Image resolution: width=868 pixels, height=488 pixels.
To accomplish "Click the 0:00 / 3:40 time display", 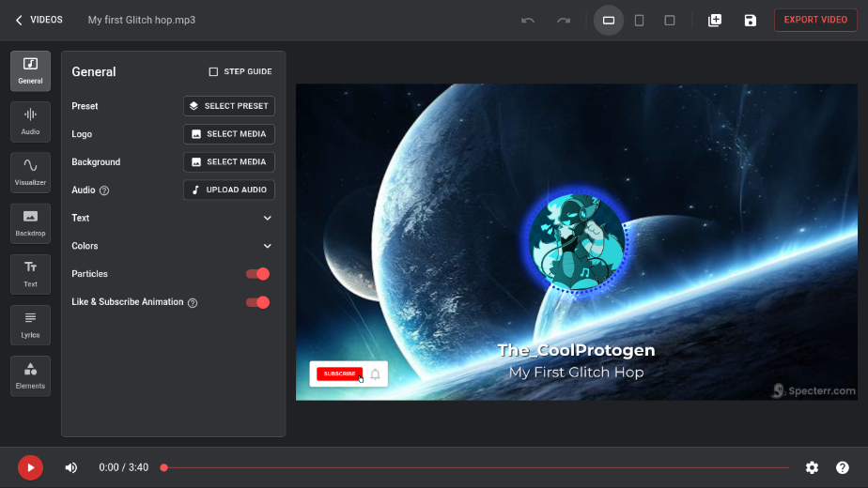I will click(x=123, y=467).
